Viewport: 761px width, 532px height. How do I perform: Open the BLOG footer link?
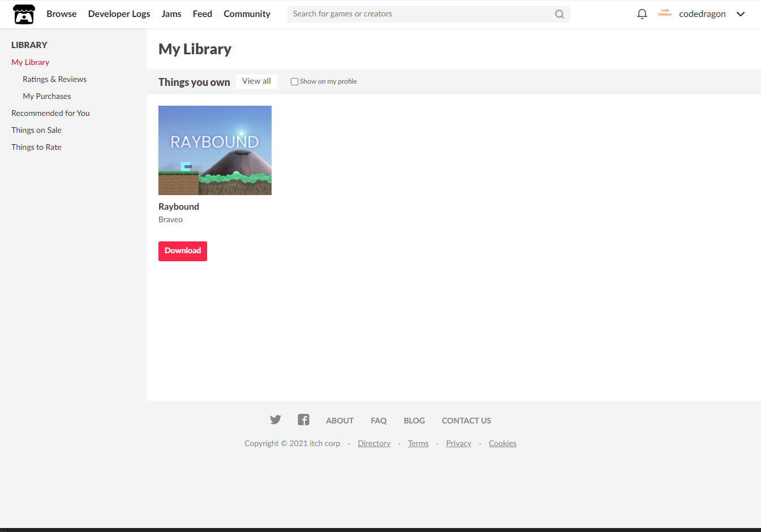[414, 421]
